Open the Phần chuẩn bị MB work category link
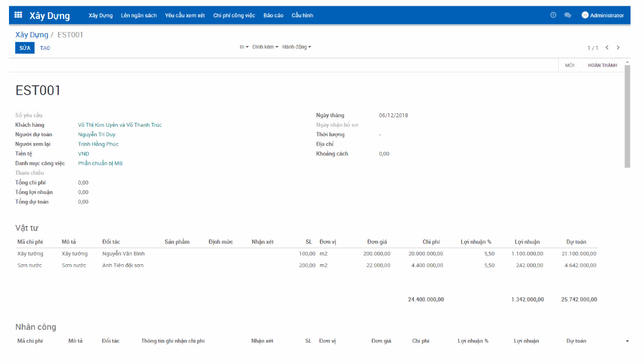 (x=102, y=163)
